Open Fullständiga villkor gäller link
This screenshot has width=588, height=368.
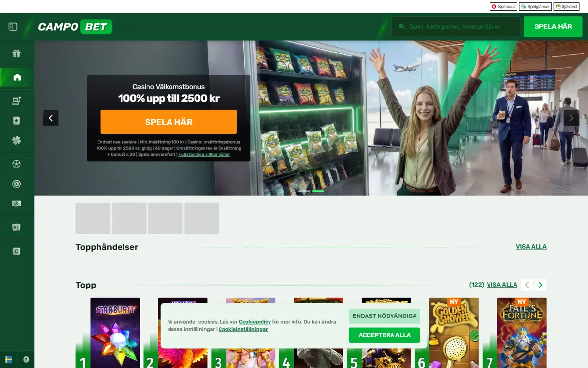tap(204, 154)
